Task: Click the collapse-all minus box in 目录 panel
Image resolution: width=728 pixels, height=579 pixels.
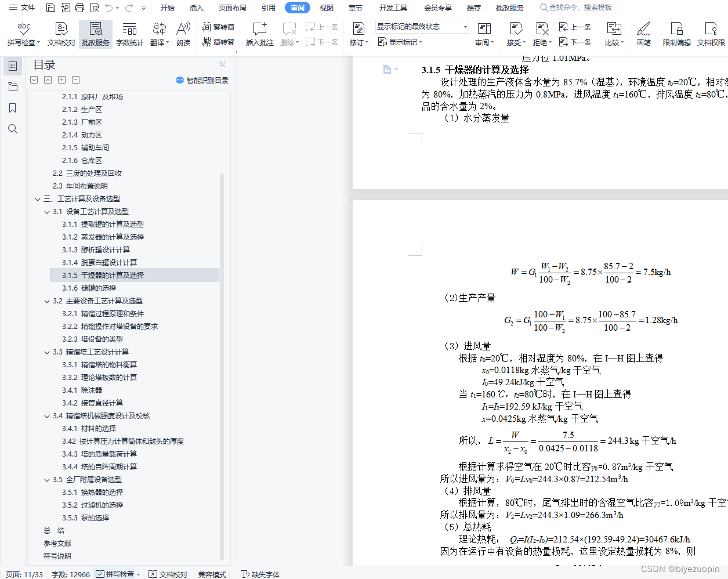Action: click(x=76, y=80)
